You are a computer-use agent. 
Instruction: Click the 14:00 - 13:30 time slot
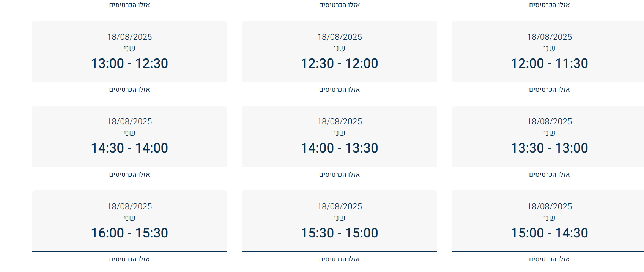tap(339, 136)
